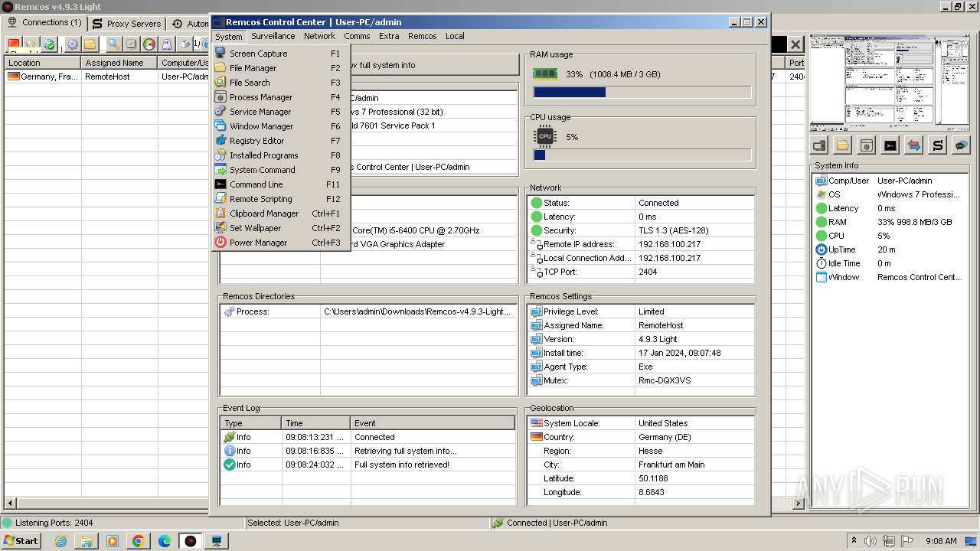Click the yellow folder icon in main toolbar
The image size is (980, 551).
tap(90, 44)
